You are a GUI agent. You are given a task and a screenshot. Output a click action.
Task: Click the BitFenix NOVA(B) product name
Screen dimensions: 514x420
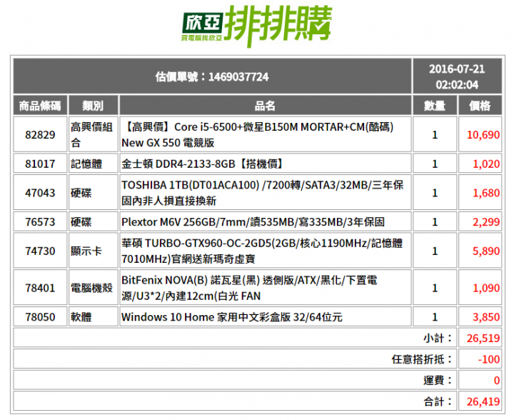tap(249, 288)
